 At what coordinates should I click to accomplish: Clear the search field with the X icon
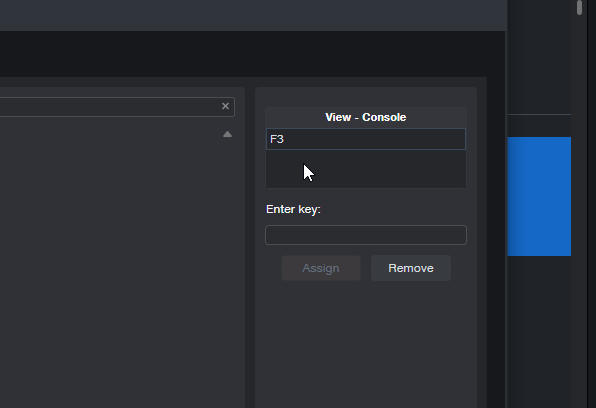225,106
